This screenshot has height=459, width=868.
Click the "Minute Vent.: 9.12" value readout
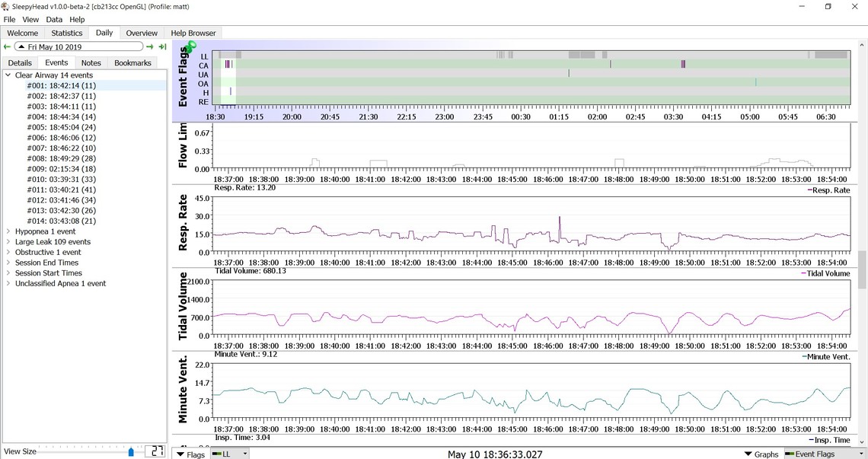point(246,354)
